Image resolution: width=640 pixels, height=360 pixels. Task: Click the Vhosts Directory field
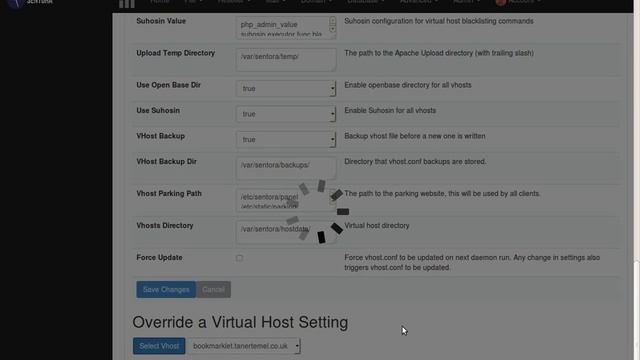click(286, 232)
